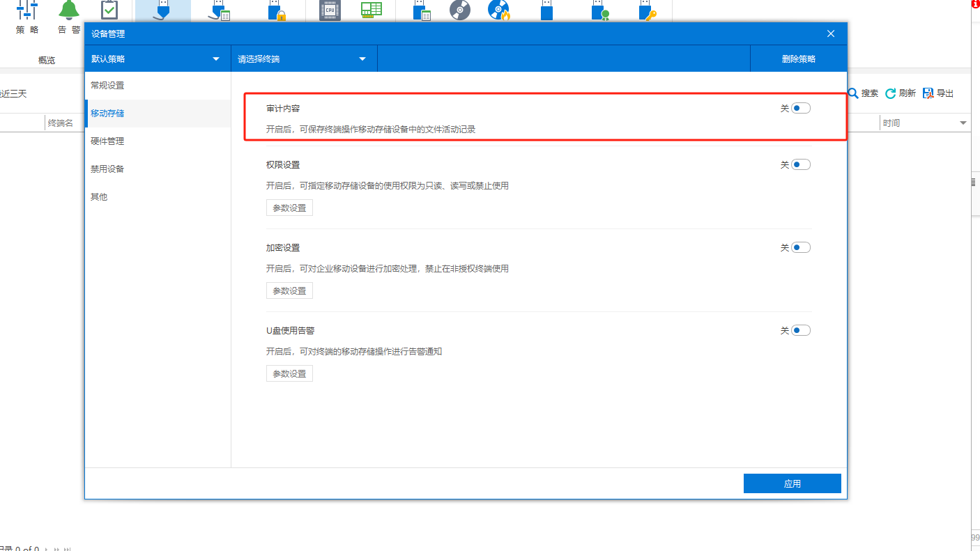Switch to the 常规设置 section
The image size is (980, 551).
(107, 85)
